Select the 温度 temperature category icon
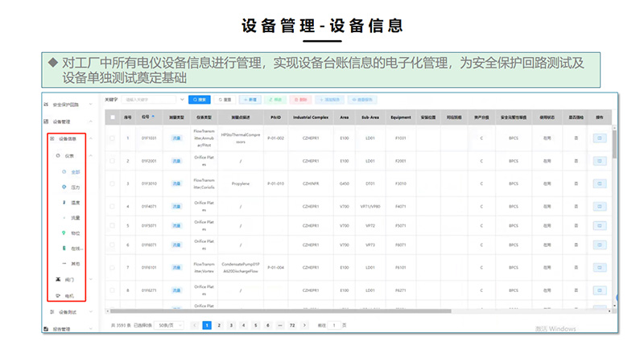 coord(64,203)
